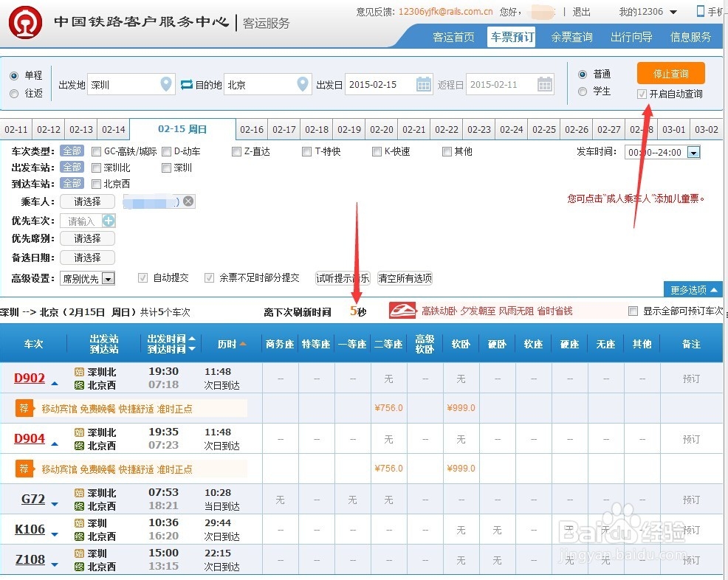Click the orange 停止查询 button
Viewport: 728px width, 580px height.
pos(670,73)
